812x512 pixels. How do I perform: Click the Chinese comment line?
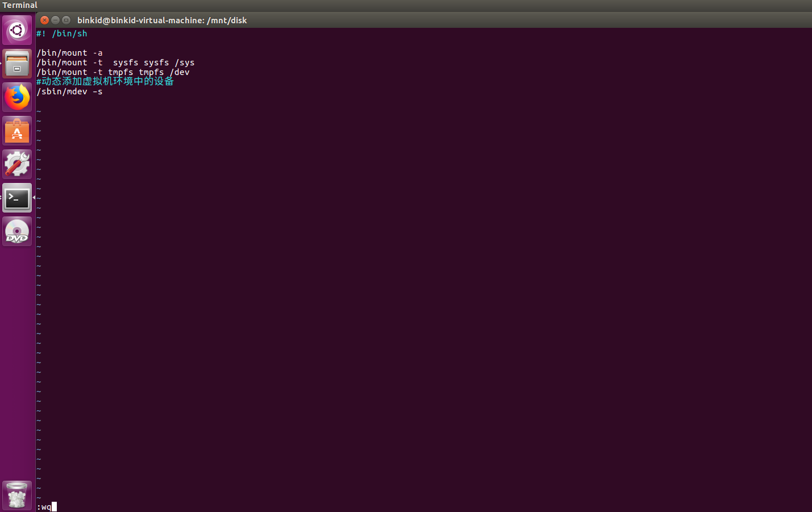105,81
